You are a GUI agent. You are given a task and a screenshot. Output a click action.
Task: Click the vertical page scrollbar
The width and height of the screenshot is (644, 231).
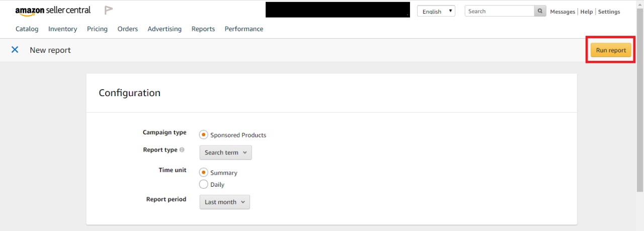640,101
